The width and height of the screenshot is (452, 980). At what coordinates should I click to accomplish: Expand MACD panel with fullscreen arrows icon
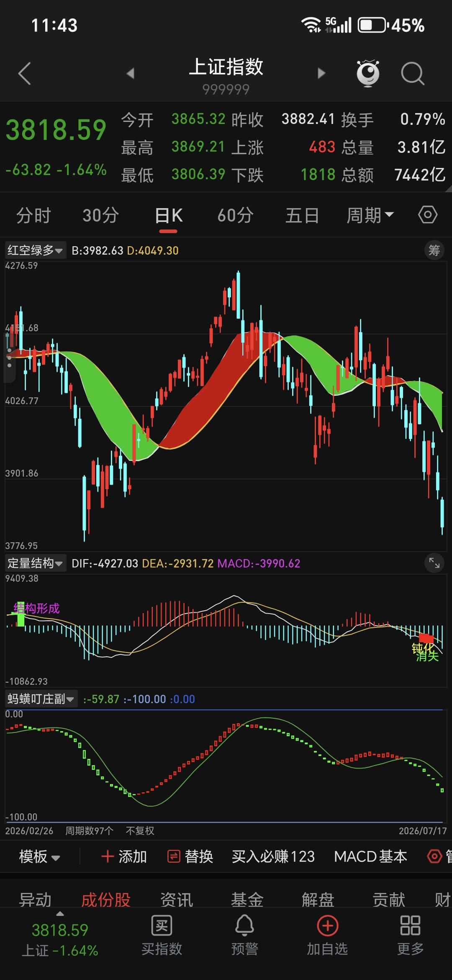[x=434, y=563]
